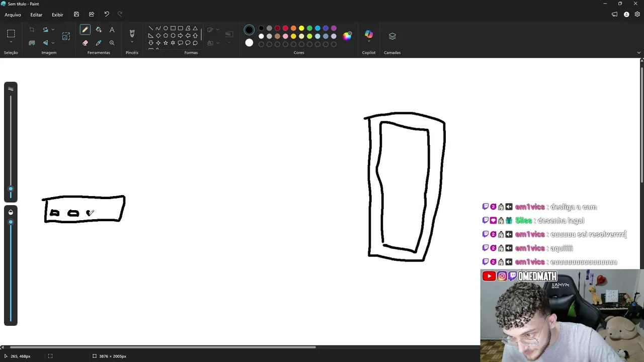Pick the yellow color swatch
Viewport: 644px width, 362px height.
[x=301, y=28]
